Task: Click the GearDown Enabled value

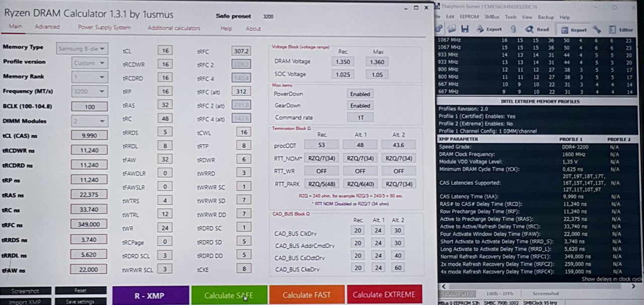Action: pos(360,106)
